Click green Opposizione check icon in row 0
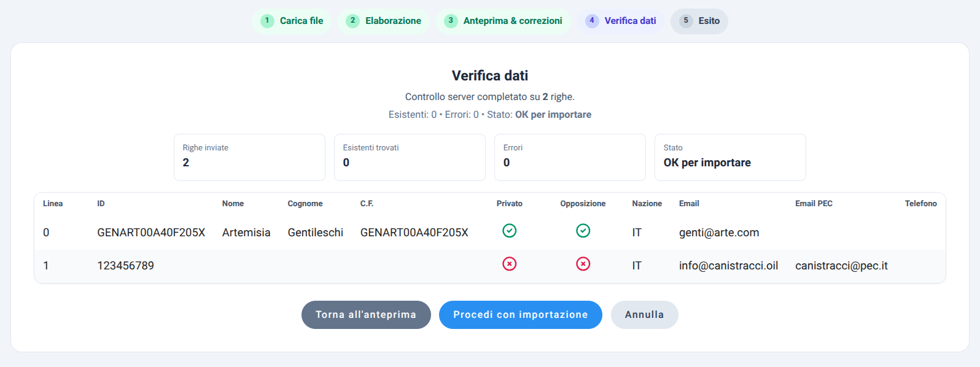980x367 pixels. pos(583,231)
